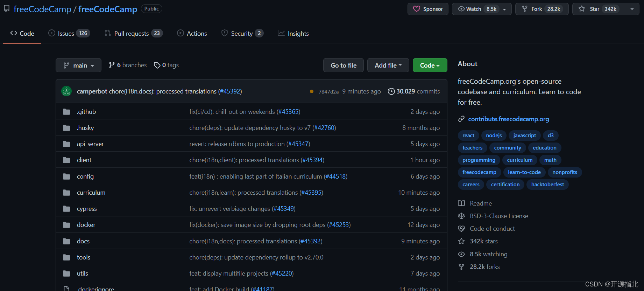Viewport: 644px width, 291px height.
Task: Click the react topic tag
Action: [x=468, y=136]
